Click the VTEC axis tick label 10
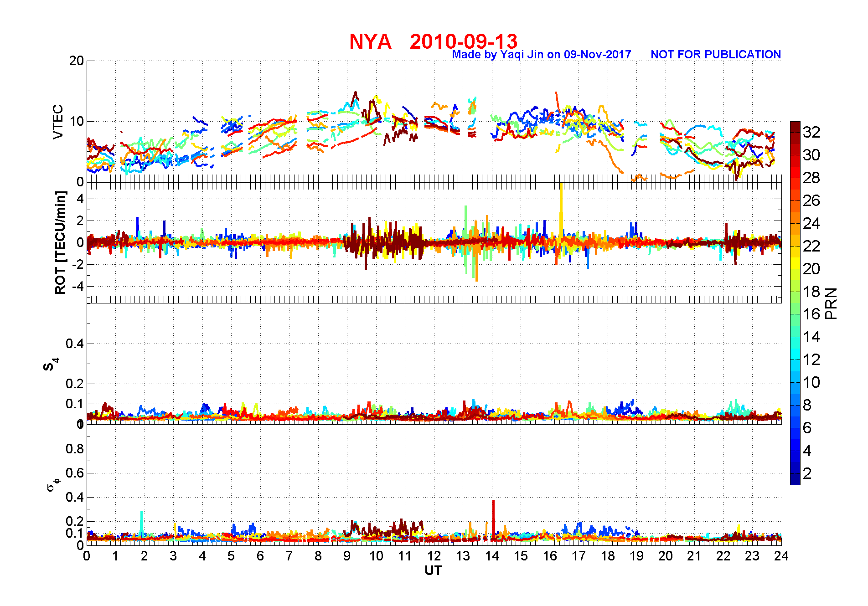The width and height of the screenshot is (868, 606). pos(76,121)
